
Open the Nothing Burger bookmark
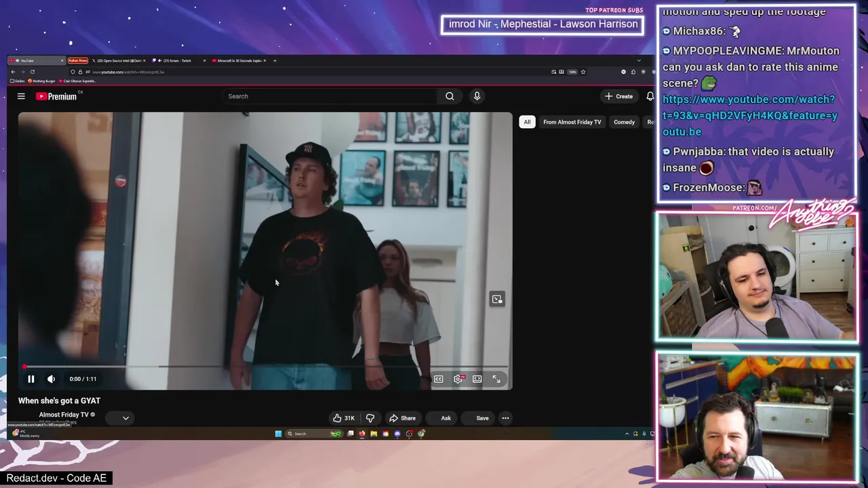point(41,81)
